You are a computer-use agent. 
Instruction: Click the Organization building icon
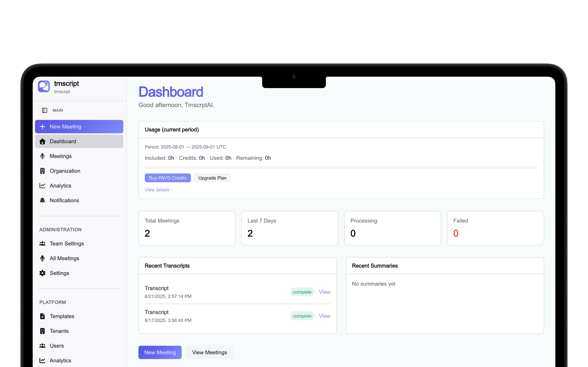pos(42,171)
